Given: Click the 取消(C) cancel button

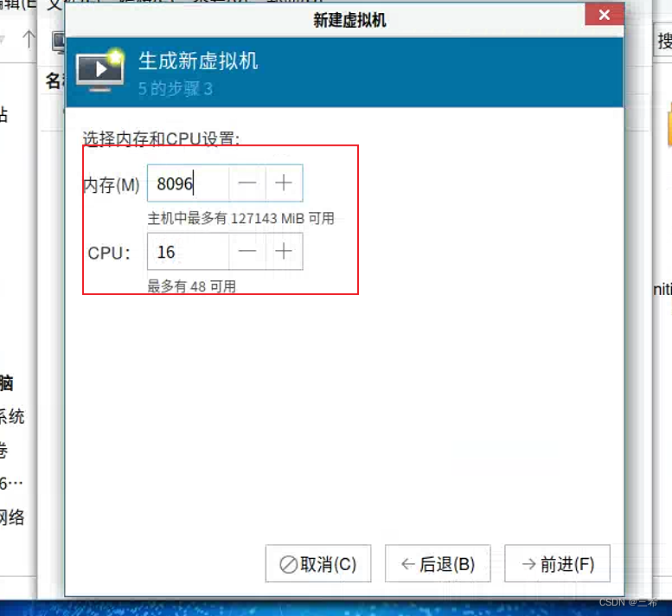Looking at the screenshot, I should tap(318, 563).
